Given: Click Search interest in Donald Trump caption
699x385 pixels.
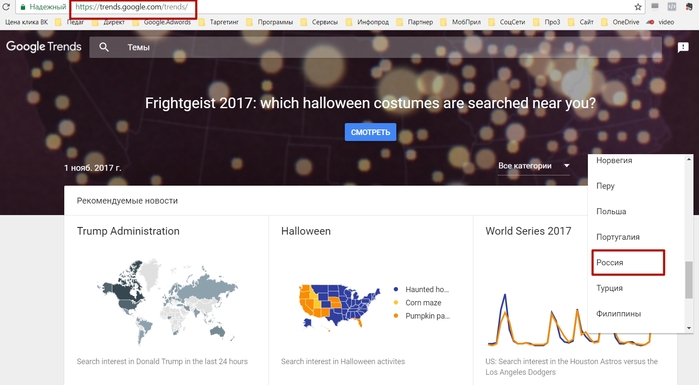Looking at the screenshot, I should click(162, 361).
